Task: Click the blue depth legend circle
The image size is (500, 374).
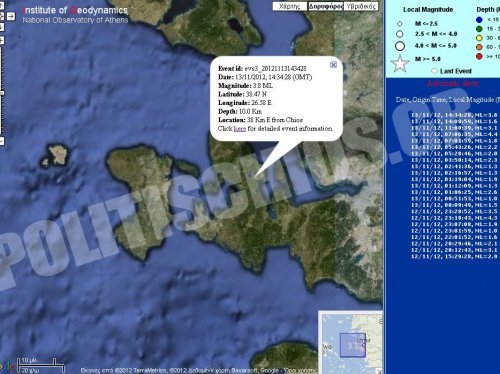Action: click(479, 20)
